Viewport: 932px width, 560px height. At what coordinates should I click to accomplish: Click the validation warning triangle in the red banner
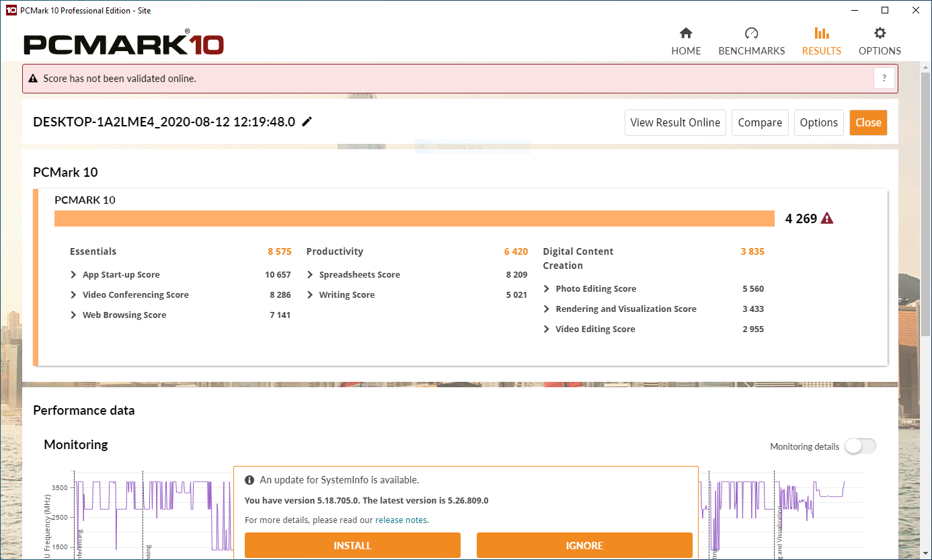pos(33,79)
